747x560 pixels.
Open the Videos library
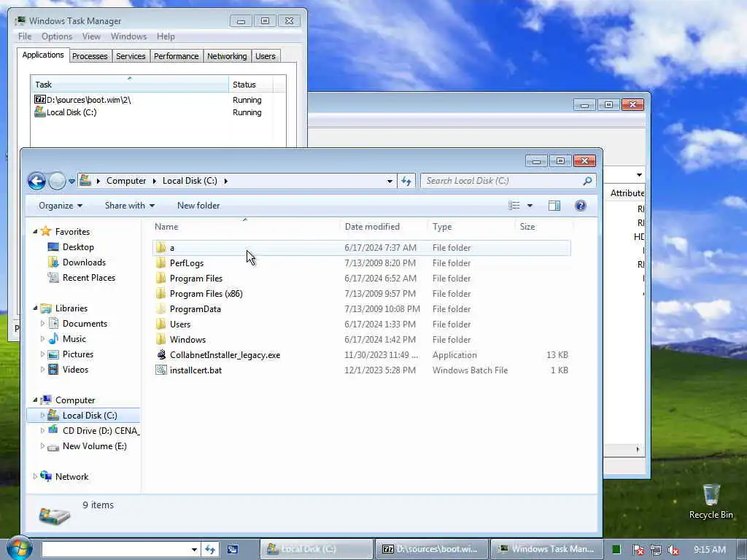75,370
